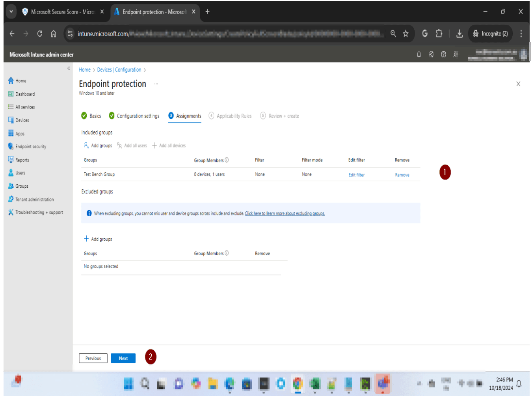Remove Test Bench Group from included groups
Viewport: 532px width, 400px height.
click(402, 175)
